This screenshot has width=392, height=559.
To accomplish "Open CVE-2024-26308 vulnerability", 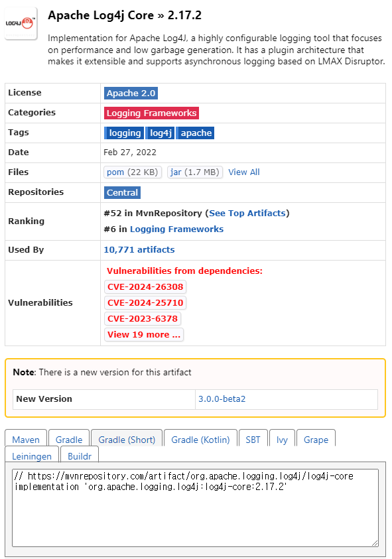I will (145, 286).
